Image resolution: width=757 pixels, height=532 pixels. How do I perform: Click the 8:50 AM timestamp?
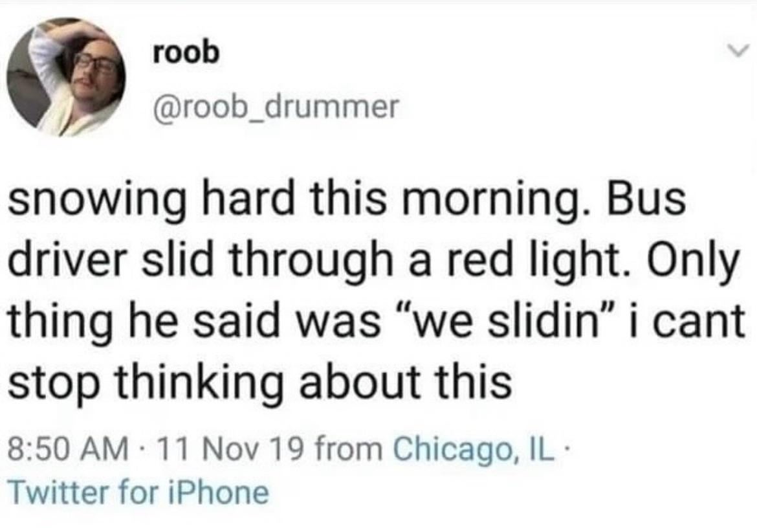67,449
